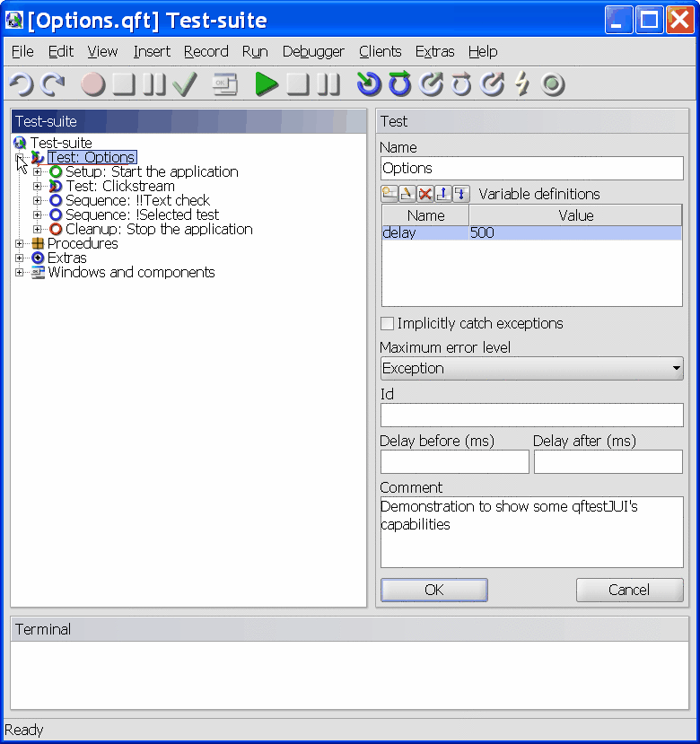
Task: Open the Help menu
Action: click(x=483, y=51)
